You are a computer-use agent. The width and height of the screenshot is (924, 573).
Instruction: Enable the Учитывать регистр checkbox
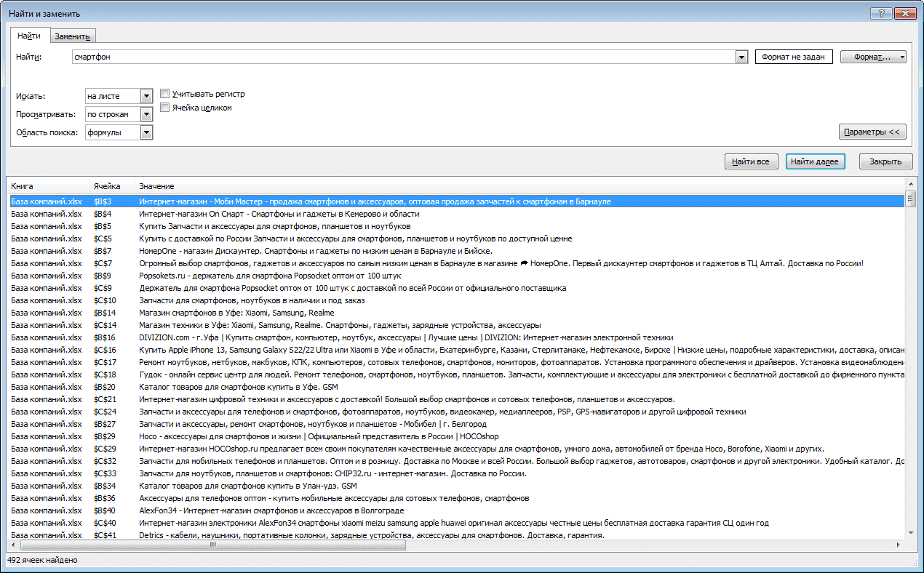tap(165, 94)
